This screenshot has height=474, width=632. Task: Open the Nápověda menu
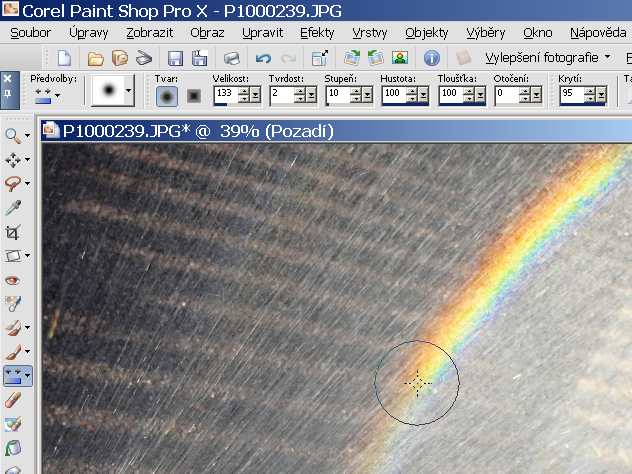pos(598,33)
